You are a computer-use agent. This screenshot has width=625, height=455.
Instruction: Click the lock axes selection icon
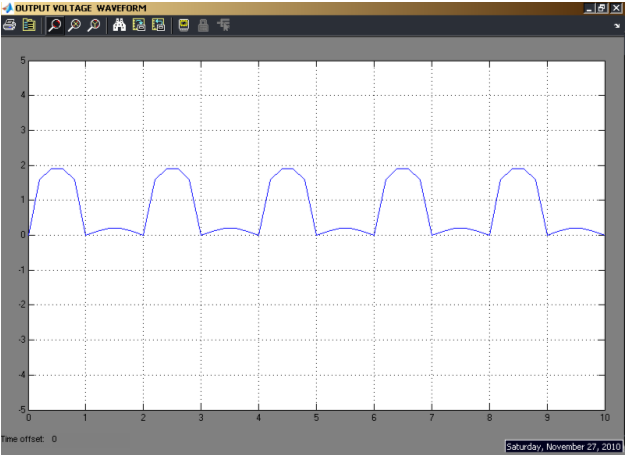pyautogui.click(x=203, y=25)
